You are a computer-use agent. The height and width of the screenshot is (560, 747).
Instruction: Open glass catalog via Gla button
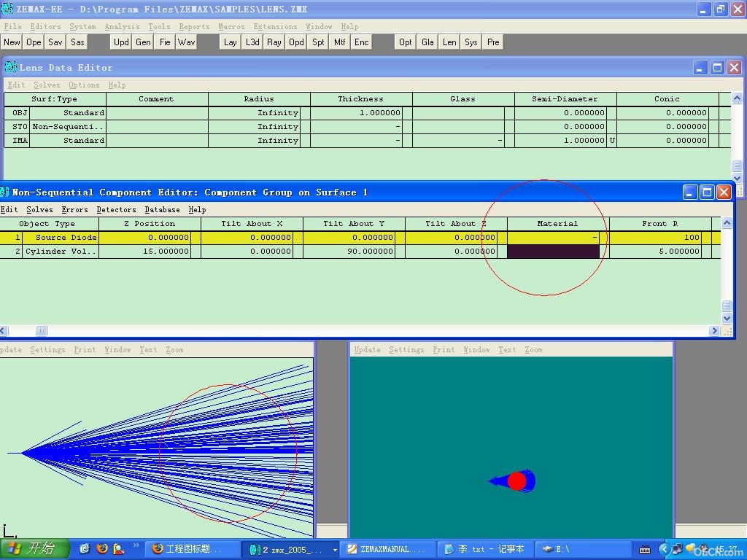pos(427,42)
